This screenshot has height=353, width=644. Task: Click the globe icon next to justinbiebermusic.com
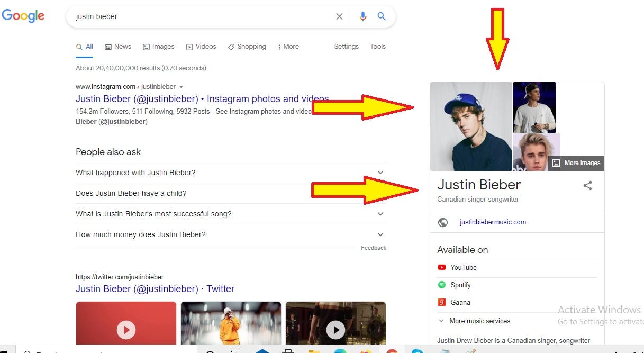point(443,222)
